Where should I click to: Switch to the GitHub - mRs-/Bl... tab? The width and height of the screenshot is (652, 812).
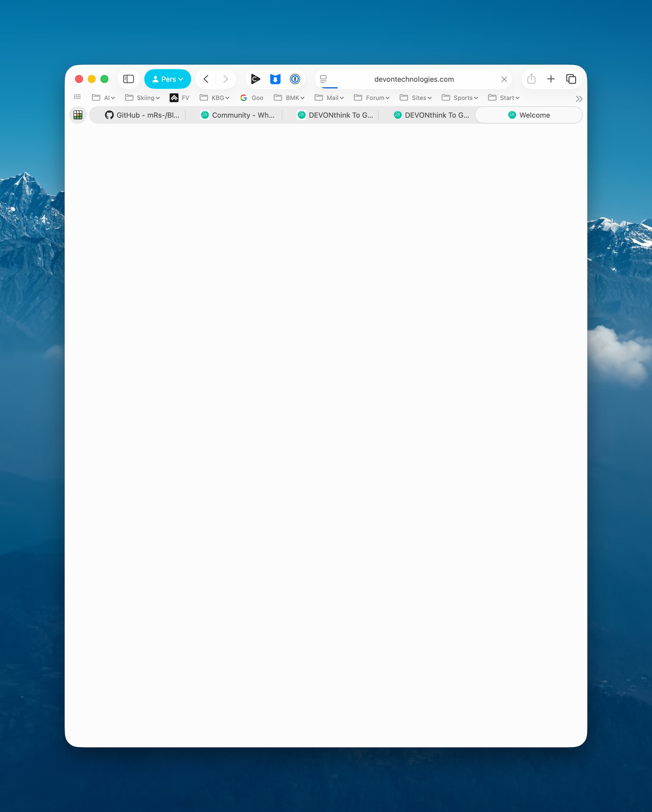click(142, 115)
